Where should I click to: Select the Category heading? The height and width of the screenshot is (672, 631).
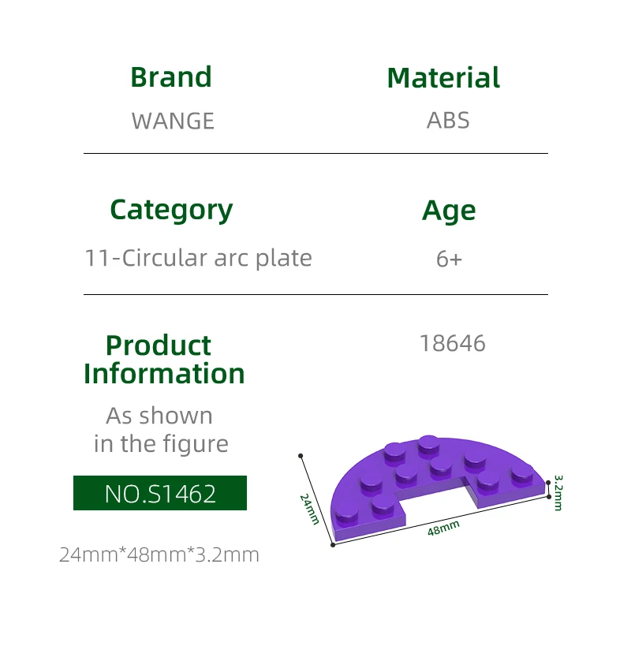tap(171, 210)
